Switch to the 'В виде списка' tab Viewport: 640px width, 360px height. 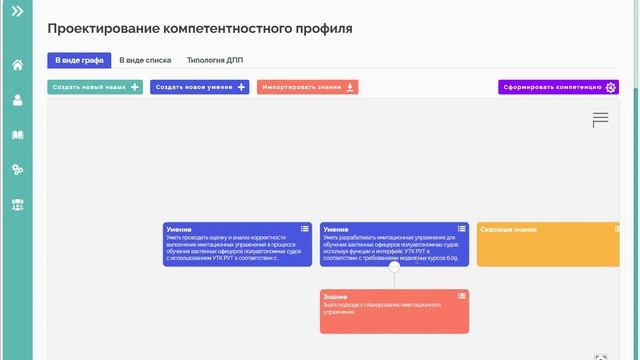point(145,60)
